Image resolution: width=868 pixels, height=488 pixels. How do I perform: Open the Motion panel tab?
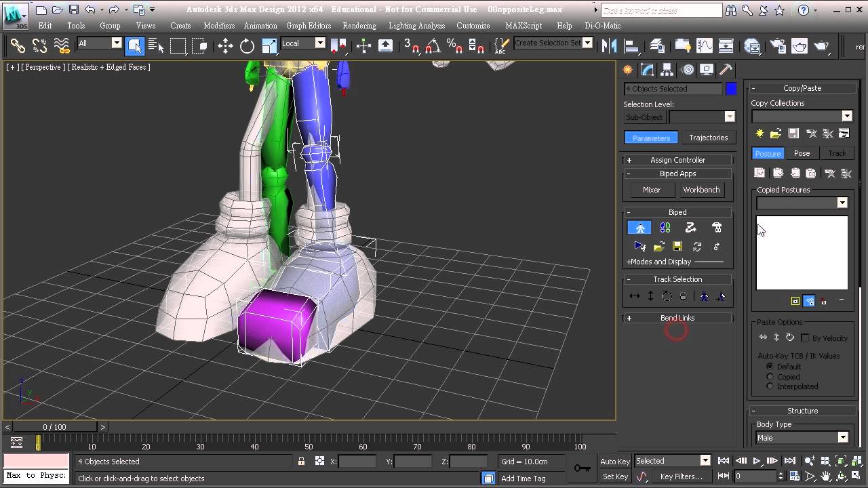click(688, 70)
